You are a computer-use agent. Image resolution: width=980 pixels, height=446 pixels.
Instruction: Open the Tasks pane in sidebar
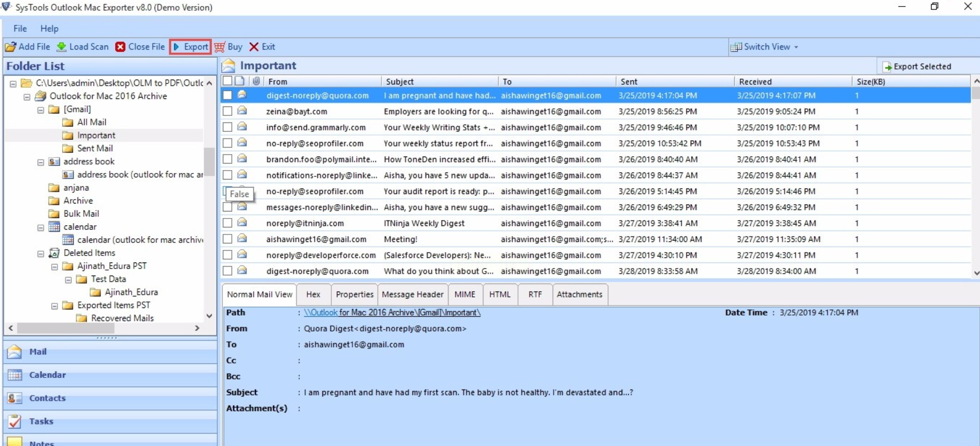click(41, 421)
